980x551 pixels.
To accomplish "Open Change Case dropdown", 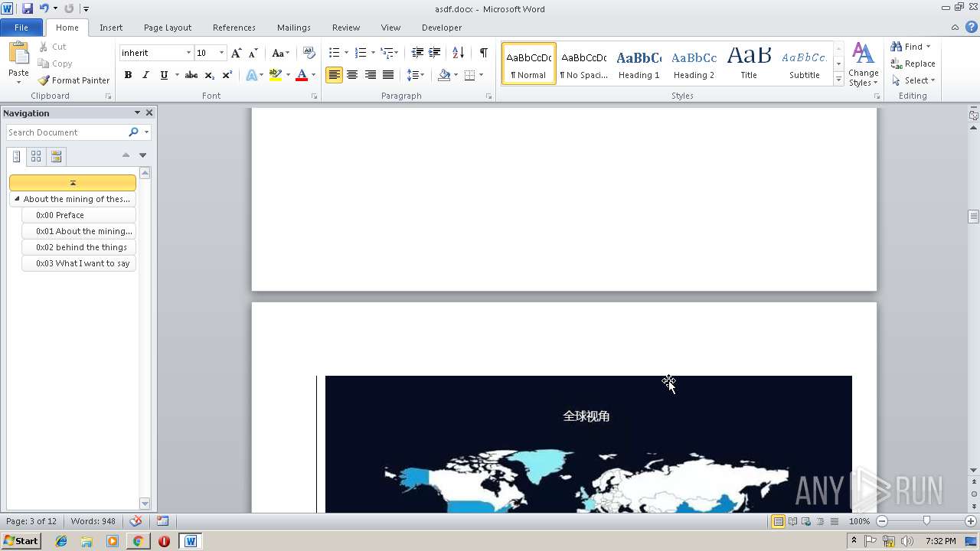I will pyautogui.click(x=280, y=53).
